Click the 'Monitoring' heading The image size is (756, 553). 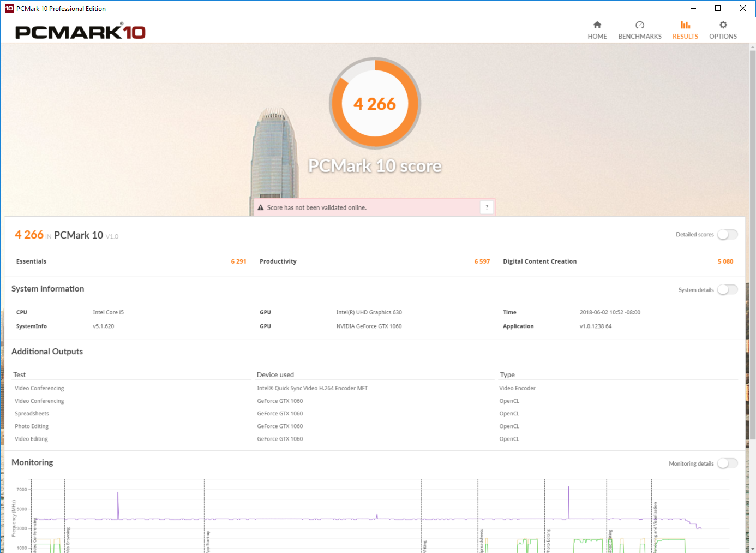[32, 462]
